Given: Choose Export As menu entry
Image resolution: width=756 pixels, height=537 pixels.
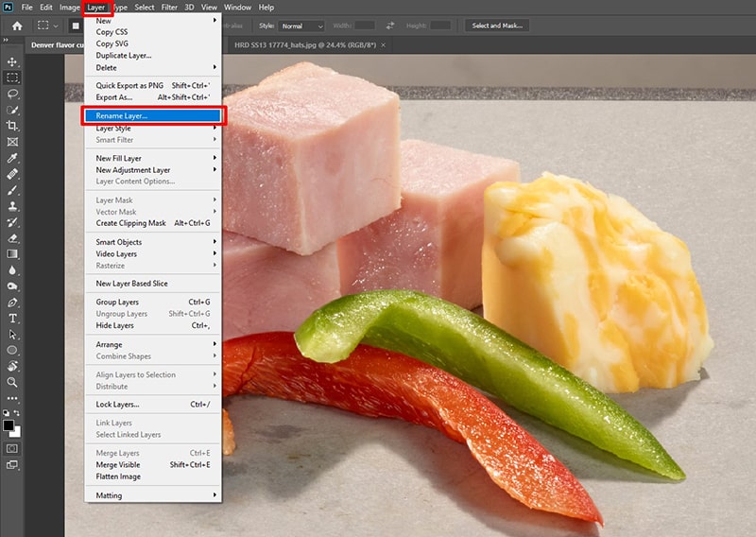Looking at the screenshot, I should pos(153,97).
